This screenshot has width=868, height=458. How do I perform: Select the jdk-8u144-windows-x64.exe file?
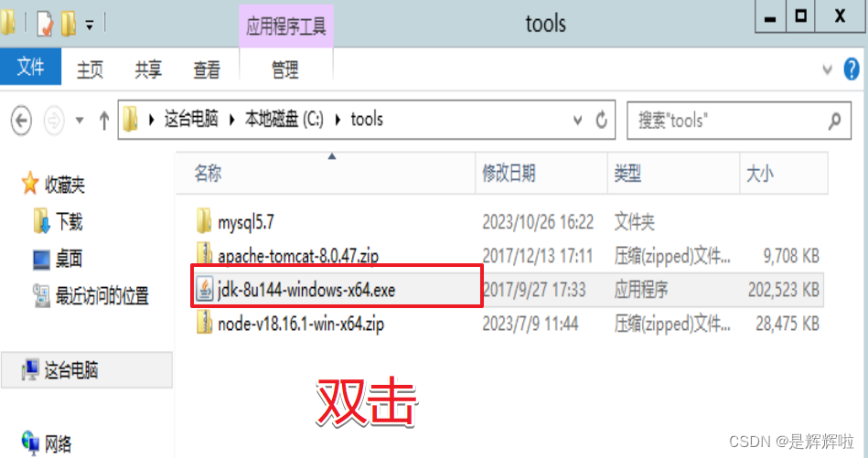pos(336,290)
